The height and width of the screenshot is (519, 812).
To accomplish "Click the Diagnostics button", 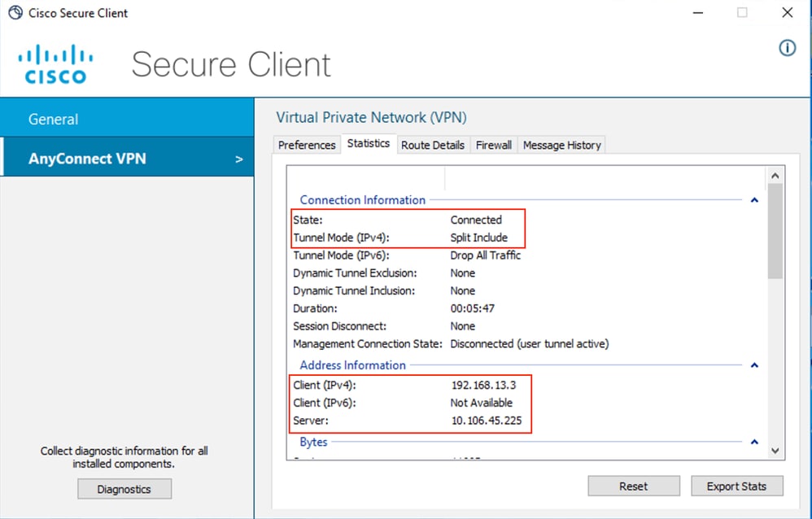I will (124, 488).
